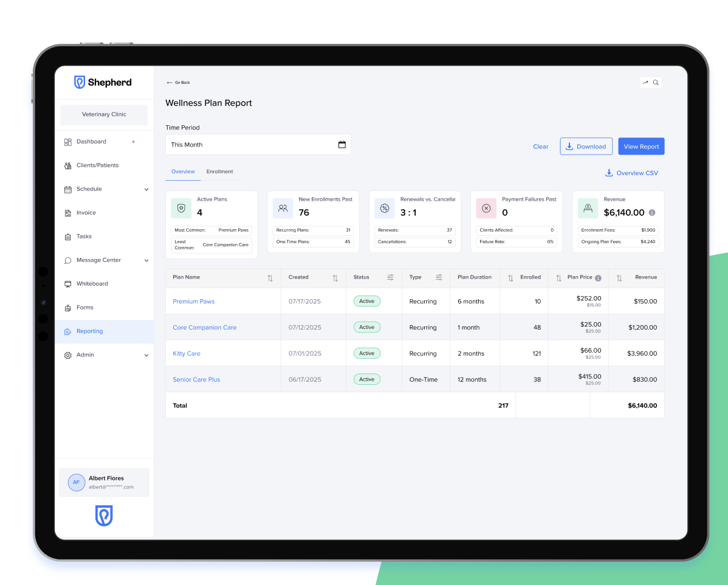728x585 pixels.
Task: Open the Core Companion Care plan
Action: [x=205, y=328]
